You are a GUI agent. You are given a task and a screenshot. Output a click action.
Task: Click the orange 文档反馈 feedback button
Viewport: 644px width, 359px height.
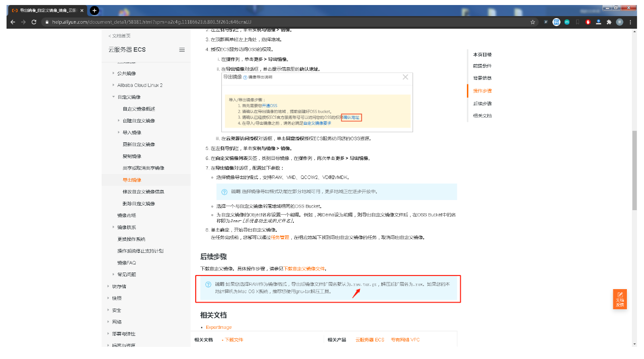[620, 299]
